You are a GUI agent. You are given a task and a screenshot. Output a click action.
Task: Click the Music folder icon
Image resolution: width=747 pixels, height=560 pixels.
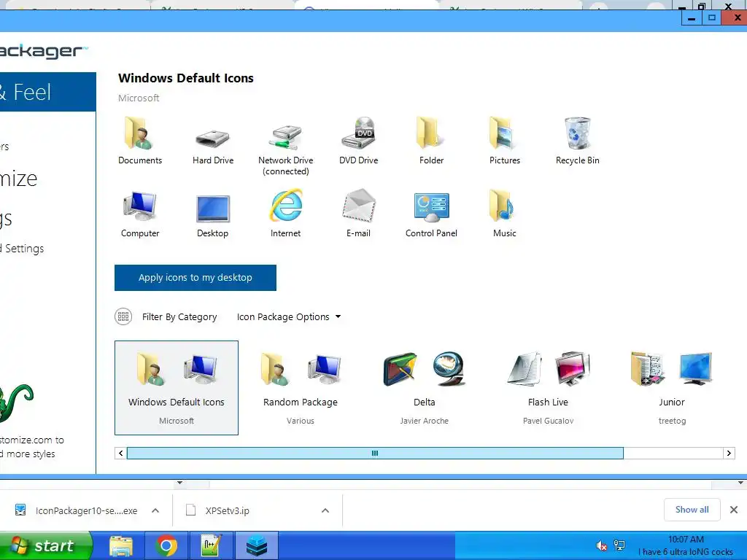(502, 206)
